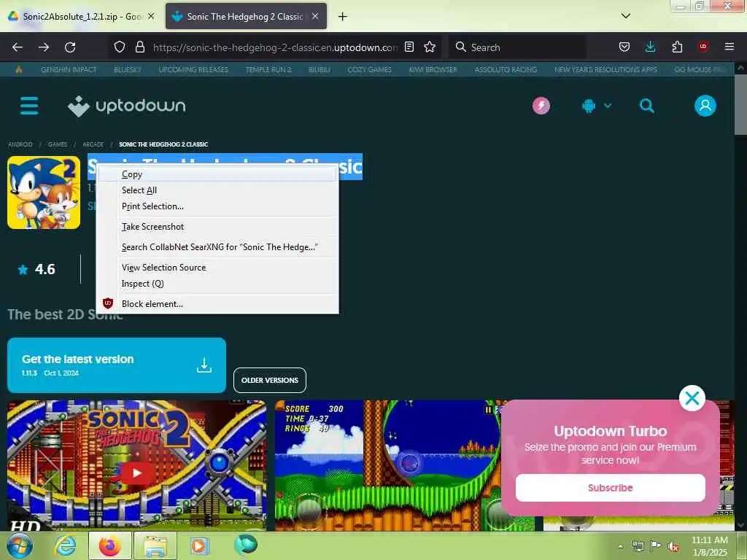This screenshot has height=560, width=747.
Task: Click Subscribe in Turbo promo
Action: point(611,488)
